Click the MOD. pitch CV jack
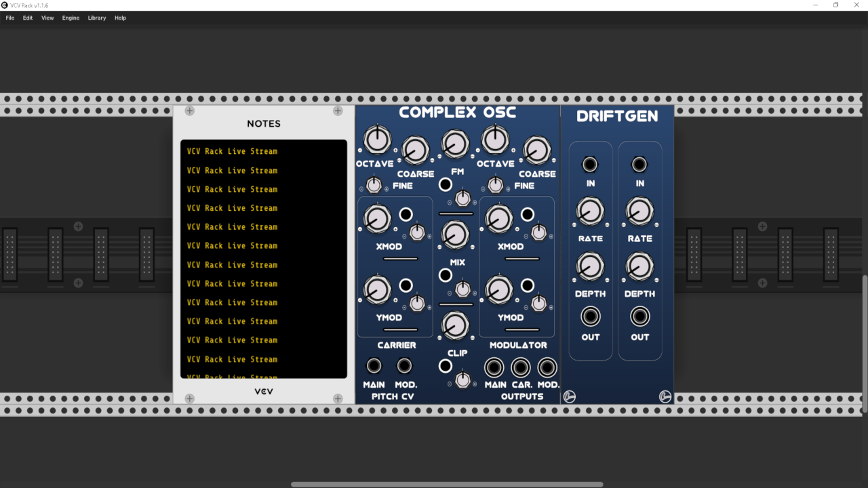This screenshot has height=488, width=868. coord(405,366)
